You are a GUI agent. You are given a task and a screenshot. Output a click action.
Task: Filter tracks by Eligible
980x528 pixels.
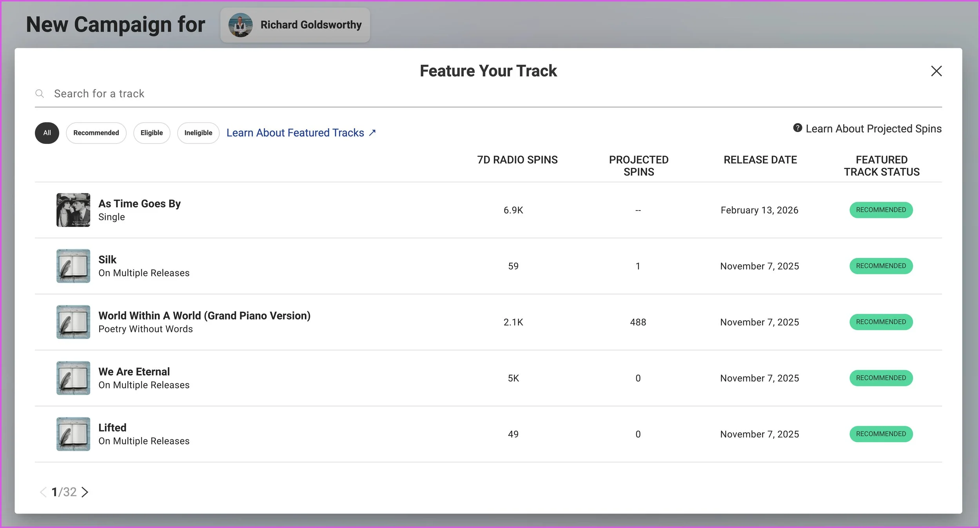(x=152, y=133)
